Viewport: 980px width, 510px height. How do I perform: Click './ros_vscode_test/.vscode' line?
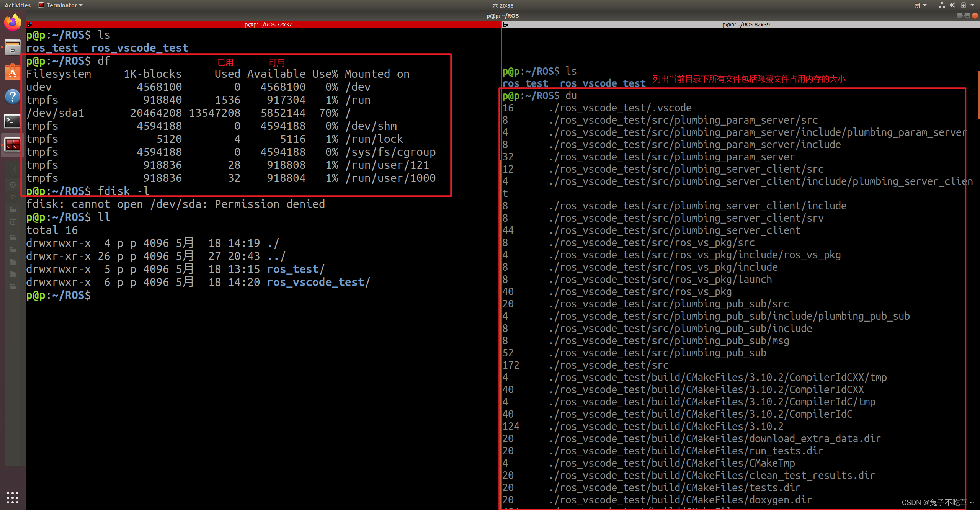click(620, 108)
